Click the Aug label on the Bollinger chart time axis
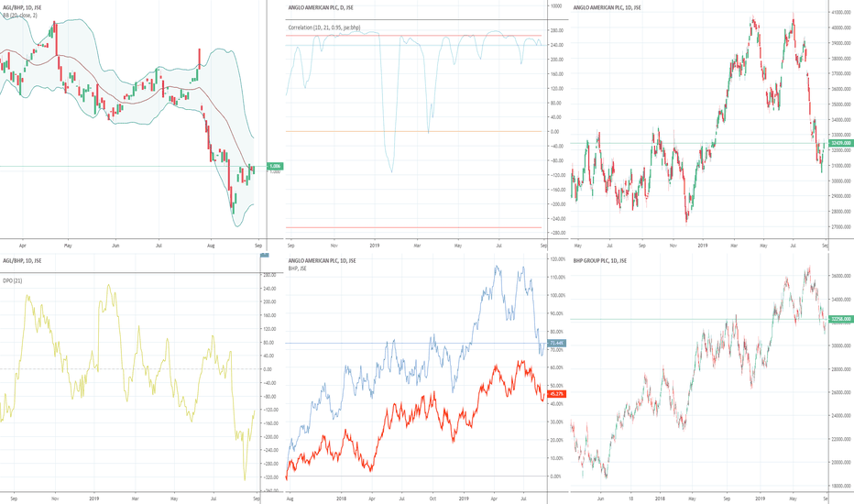The image size is (854, 504). tap(211, 246)
